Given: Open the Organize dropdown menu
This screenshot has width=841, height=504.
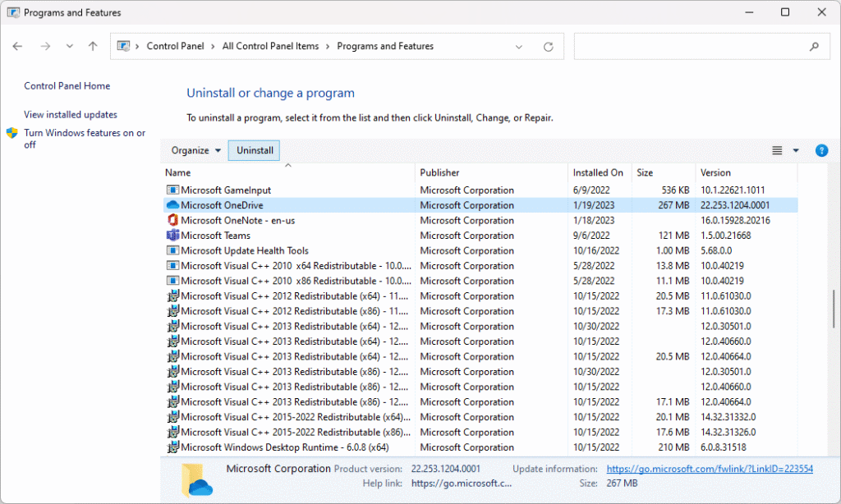Looking at the screenshot, I should (x=195, y=151).
